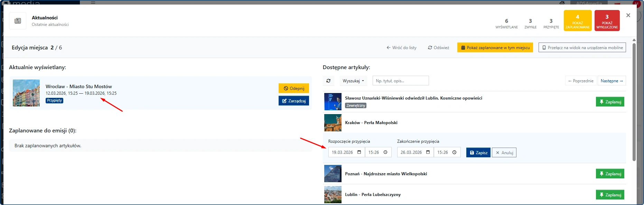Show the 4 scheduled items (Pokaż zaplanowane)

click(x=577, y=21)
